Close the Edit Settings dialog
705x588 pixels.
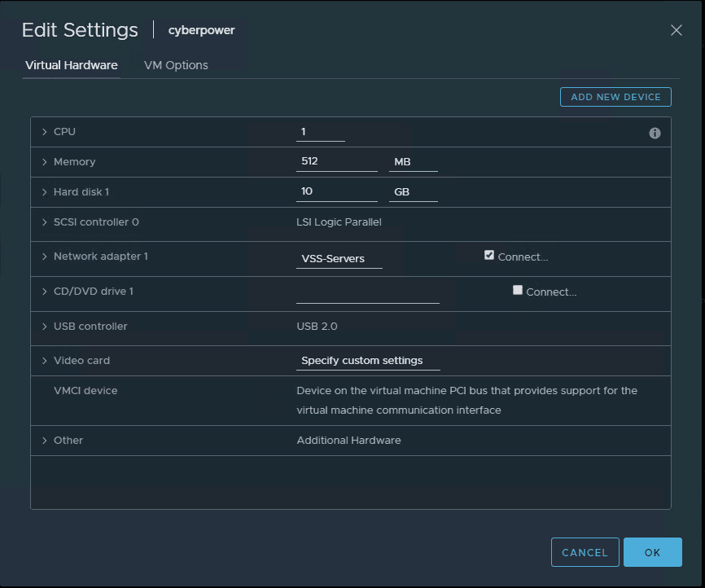pyautogui.click(x=676, y=30)
